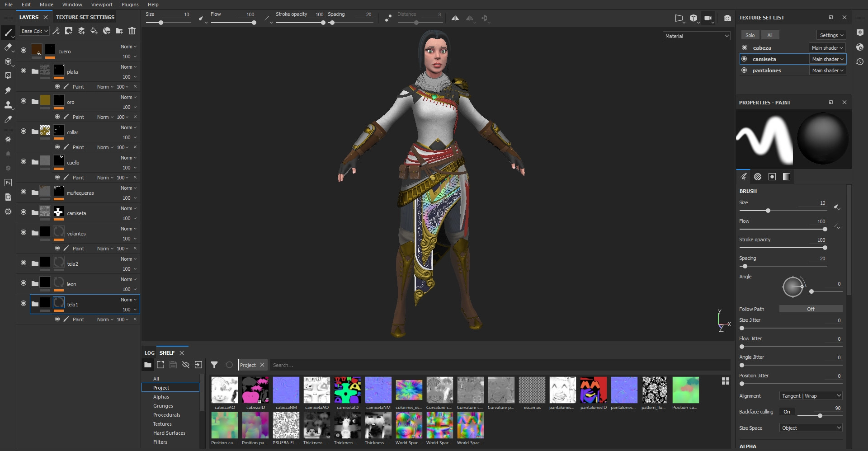Open the Viewport menu
The image size is (868, 451).
pos(102,5)
